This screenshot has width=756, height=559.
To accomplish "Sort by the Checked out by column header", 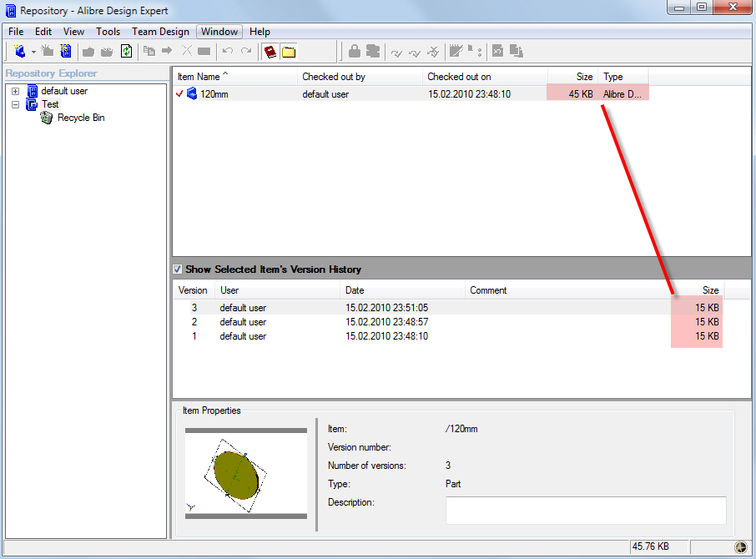I will [x=360, y=77].
